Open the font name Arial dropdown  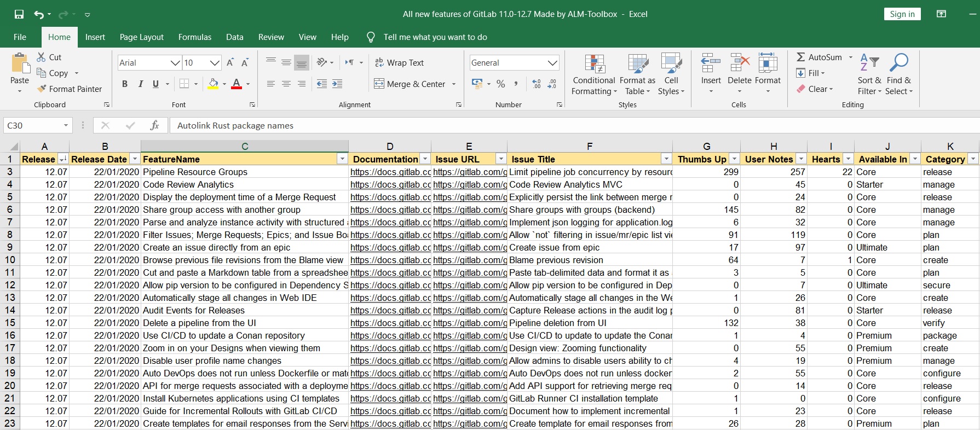tap(175, 63)
